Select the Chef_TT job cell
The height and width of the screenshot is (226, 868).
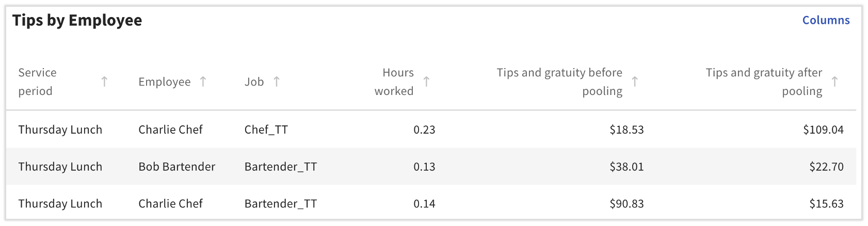click(x=266, y=130)
